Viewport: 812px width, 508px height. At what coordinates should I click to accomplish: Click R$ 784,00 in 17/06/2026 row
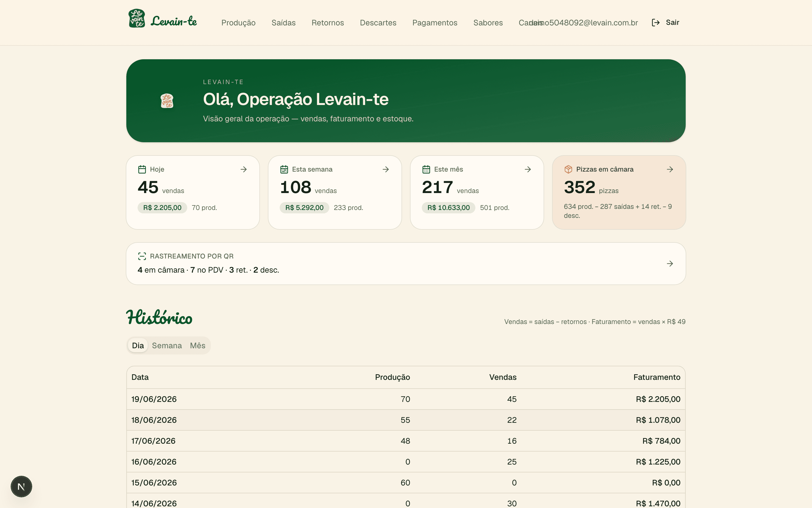tap(661, 441)
